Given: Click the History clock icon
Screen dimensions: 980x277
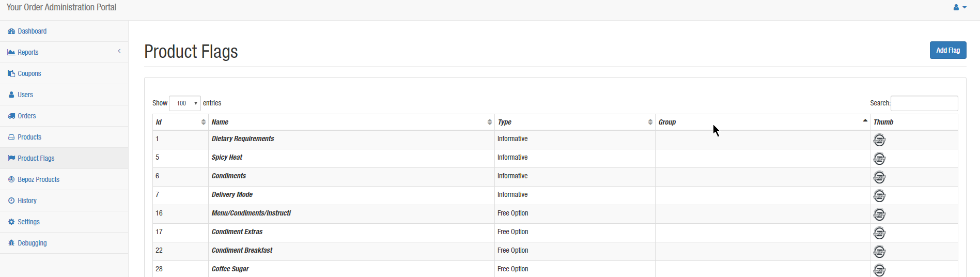Looking at the screenshot, I should (x=11, y=201).
